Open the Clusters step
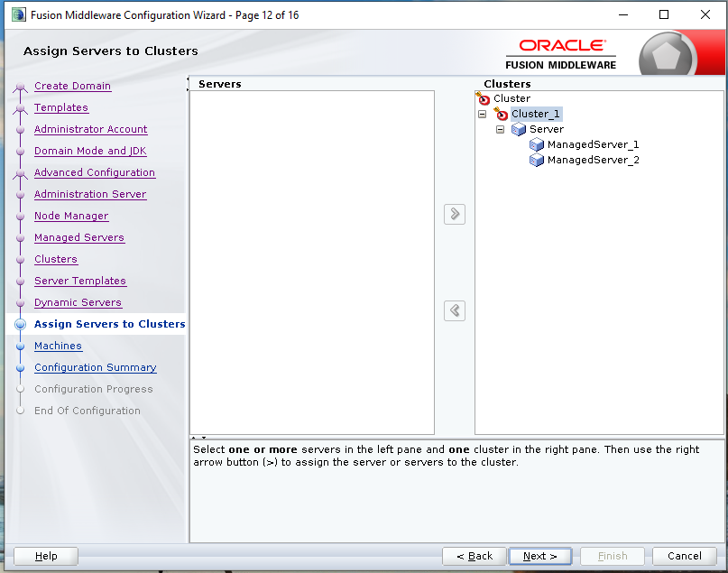Viewport: 728px width, 573px height. pyautogui.click(x=56, y=259)
